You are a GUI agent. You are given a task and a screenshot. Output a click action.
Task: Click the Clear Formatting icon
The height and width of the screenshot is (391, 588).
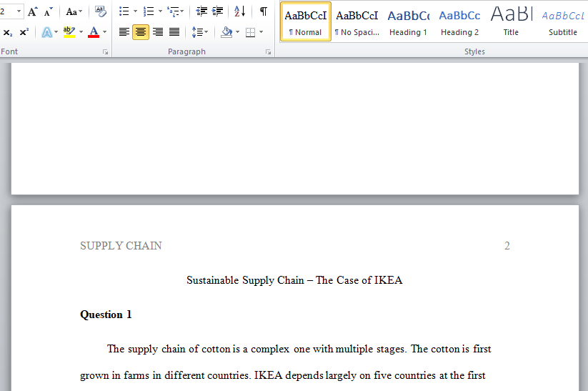tap(100, 11)
